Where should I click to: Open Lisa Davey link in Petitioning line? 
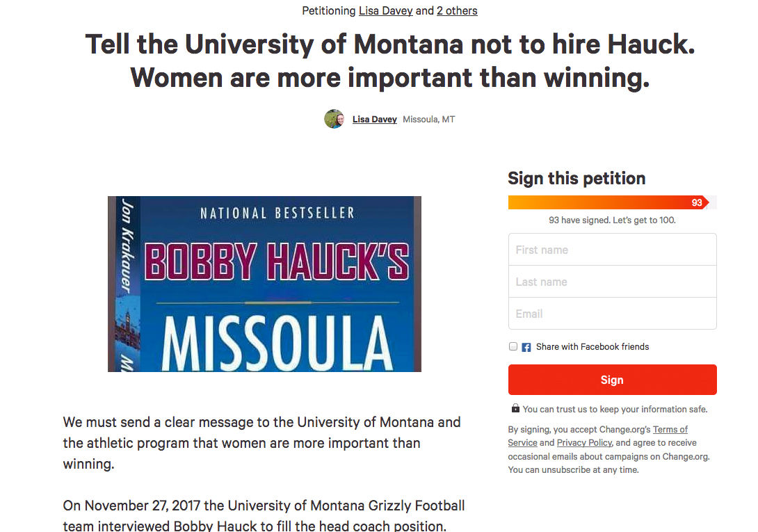385,10
